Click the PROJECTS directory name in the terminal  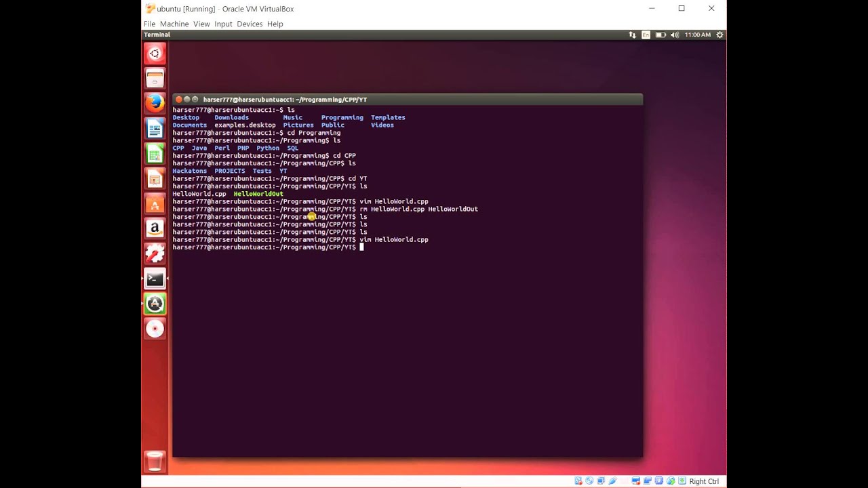230,171
